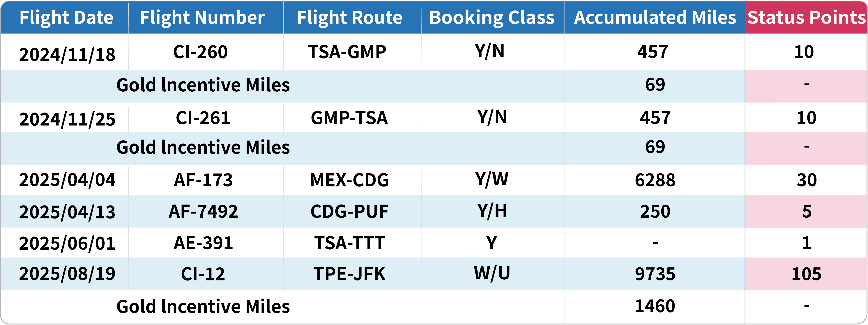Click flight number CI-260
Image resolution: width=868 pixels, height=325 pixels.
tap(200, 52)
